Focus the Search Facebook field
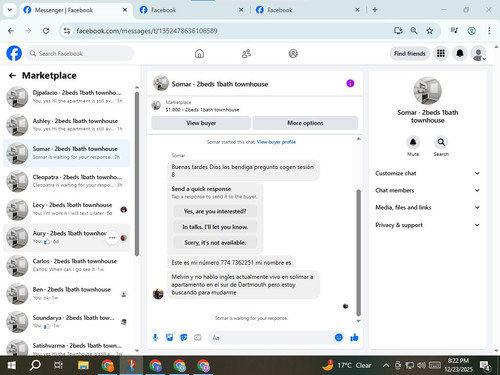 tap(80, 53)
